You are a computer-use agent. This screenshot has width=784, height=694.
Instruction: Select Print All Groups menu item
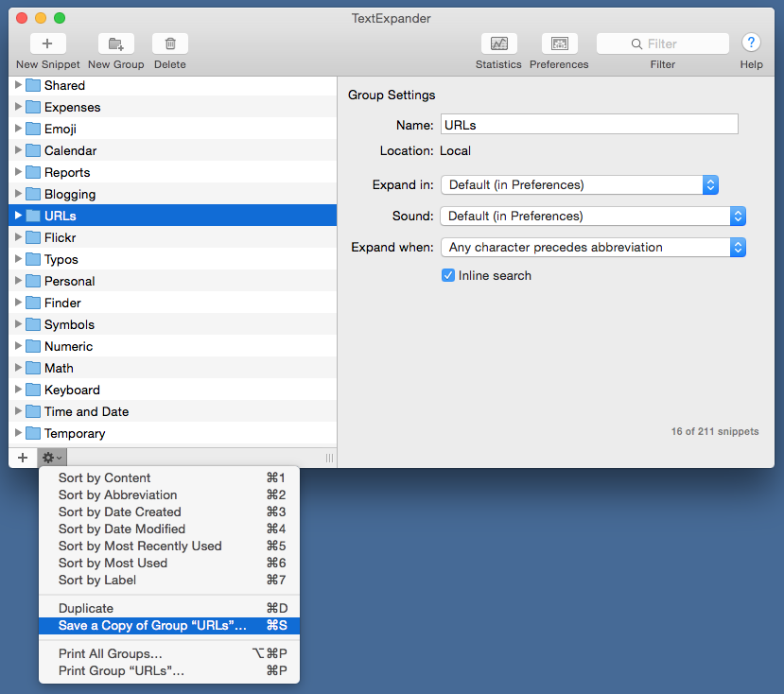pos(111,654)
